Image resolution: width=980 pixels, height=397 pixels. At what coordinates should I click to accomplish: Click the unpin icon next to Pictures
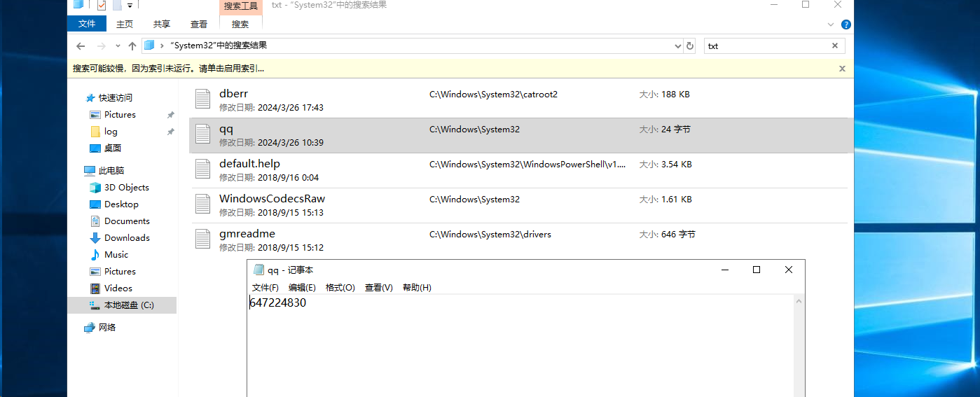170,115
